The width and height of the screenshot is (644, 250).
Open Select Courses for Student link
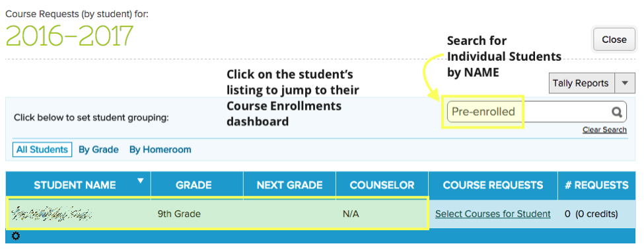point(493,214)
